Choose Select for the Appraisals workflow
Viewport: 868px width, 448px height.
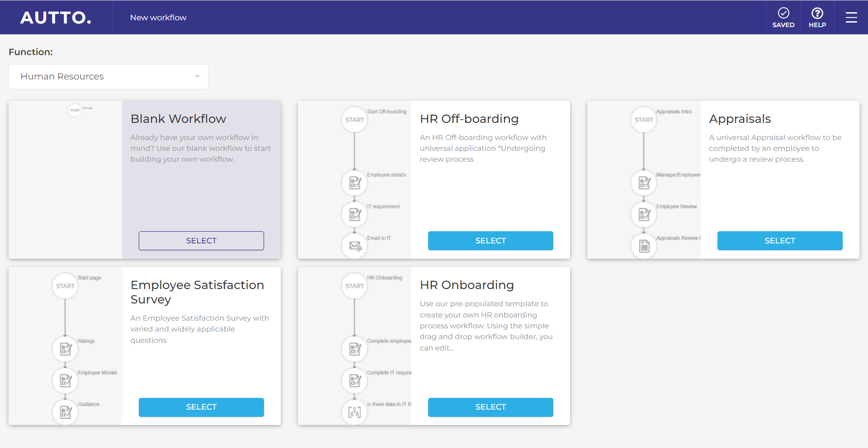click(x=779, y=241)
